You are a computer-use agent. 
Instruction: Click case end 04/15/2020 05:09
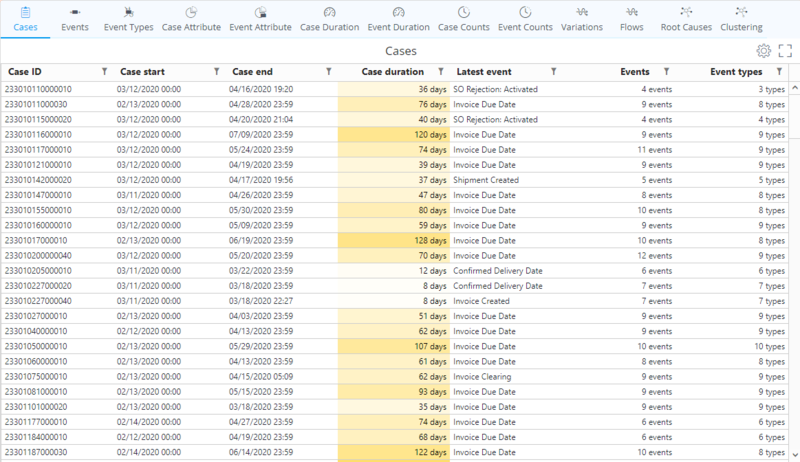tap(261, 377)
